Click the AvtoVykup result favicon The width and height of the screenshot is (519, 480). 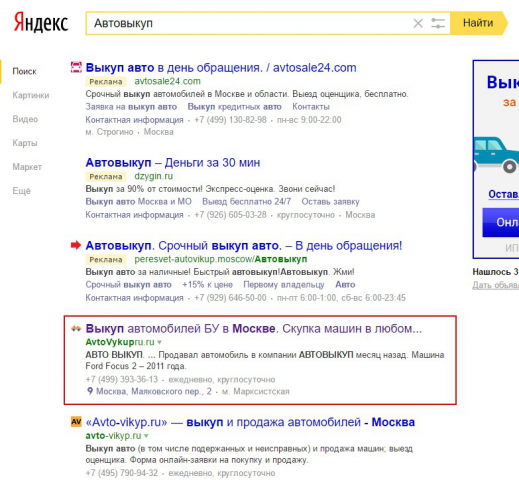76,329
